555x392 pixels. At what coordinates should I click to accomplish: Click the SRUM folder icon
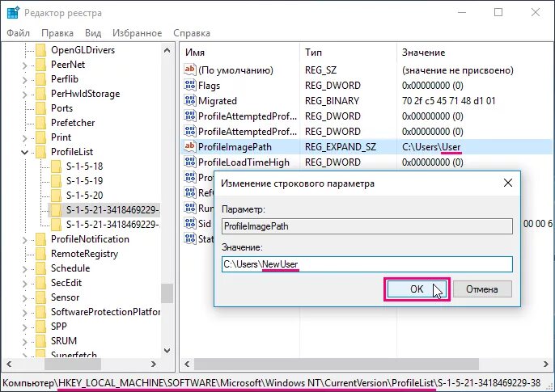pos(41,341)
